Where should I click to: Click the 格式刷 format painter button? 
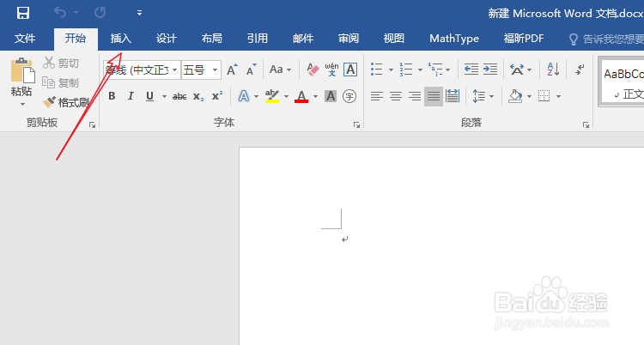[x=66, y=102]
